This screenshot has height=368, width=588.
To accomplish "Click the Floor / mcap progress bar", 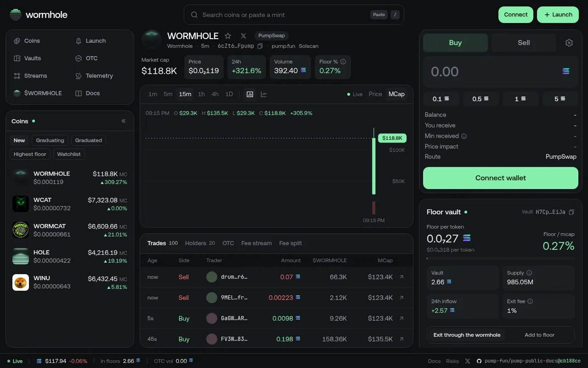I will (x=501, y=259).
